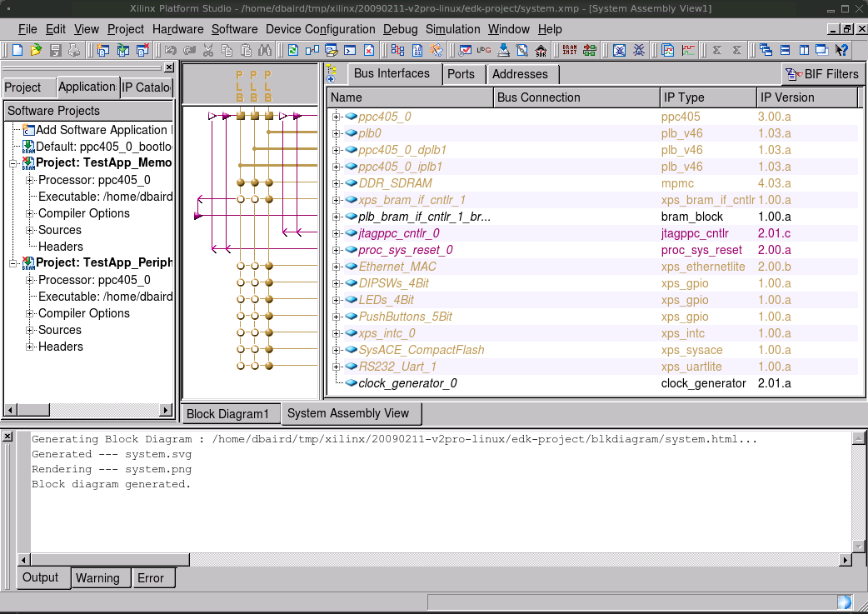Screen dimensions: 868x614
Task: Open the Hardware menu
Action: coord(177,29)
